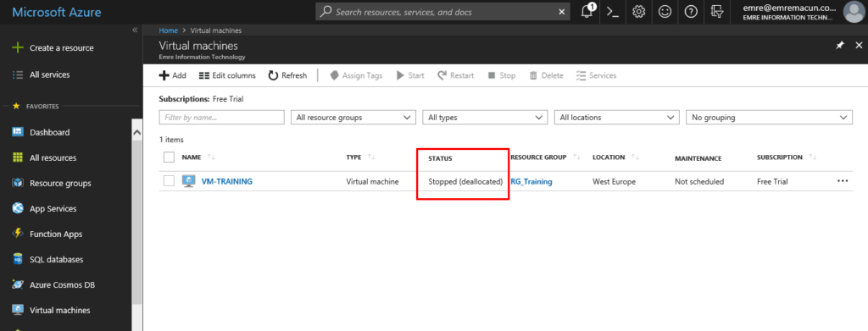Click the MAINTENANCE column header
This screenshot has width=868, height=331.
tap(698, 158)
